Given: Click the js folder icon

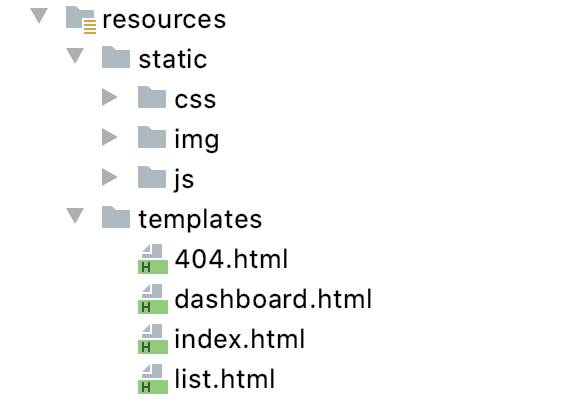Looking at the screenshot, I should [152, 177].
